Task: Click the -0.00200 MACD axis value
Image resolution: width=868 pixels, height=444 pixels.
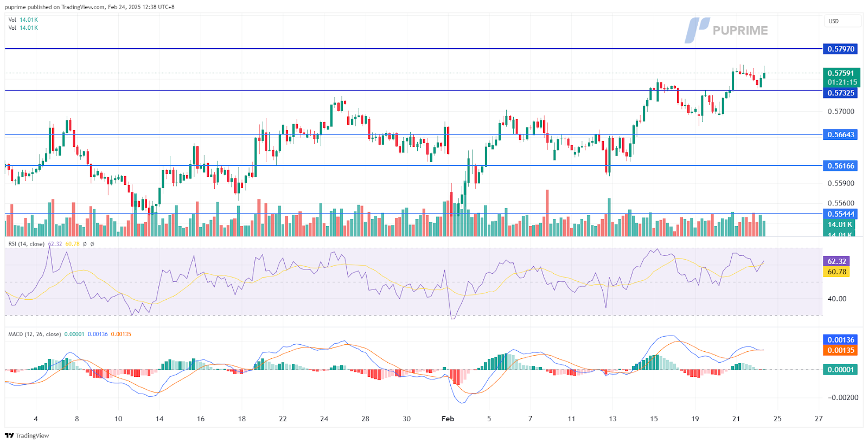Action: tap(843, 397)
